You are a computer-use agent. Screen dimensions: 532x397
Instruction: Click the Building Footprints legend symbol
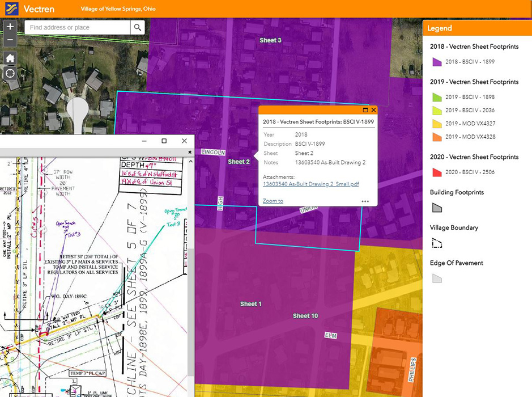point(436,208)
